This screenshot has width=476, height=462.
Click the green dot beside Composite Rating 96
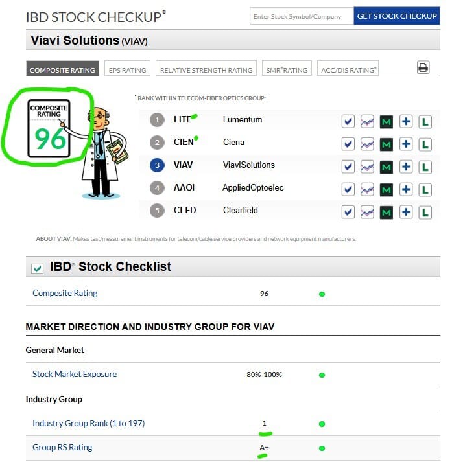pyautogui.click(x=322, y=294)
